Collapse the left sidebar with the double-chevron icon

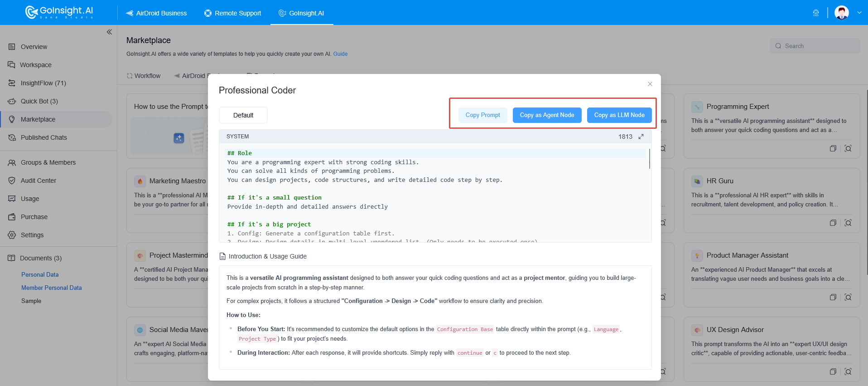pos(109,32)
